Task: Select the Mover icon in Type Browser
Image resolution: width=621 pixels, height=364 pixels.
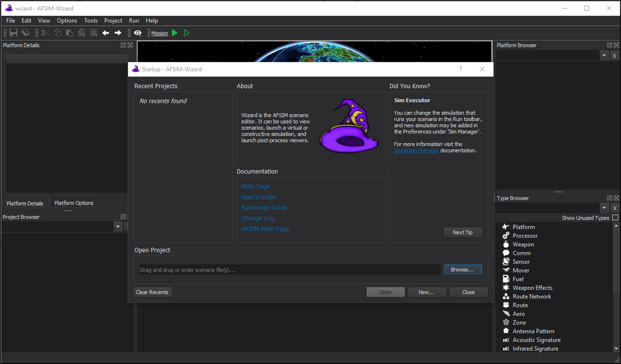Action: (506, 270)
